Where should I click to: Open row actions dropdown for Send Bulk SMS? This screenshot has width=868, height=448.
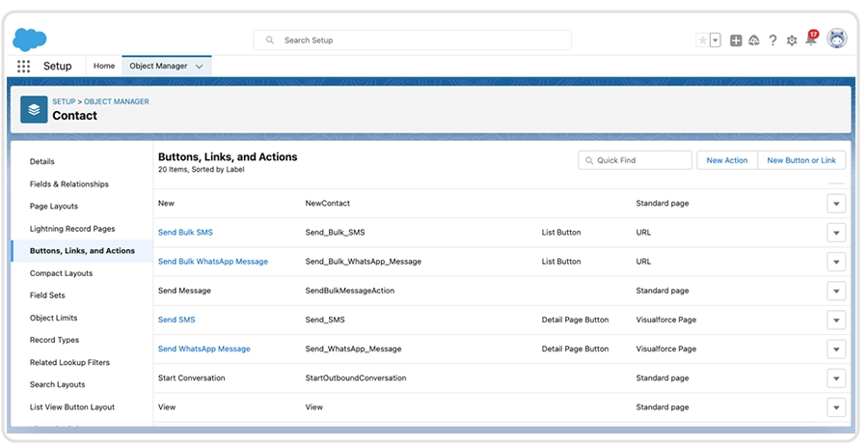836,233
